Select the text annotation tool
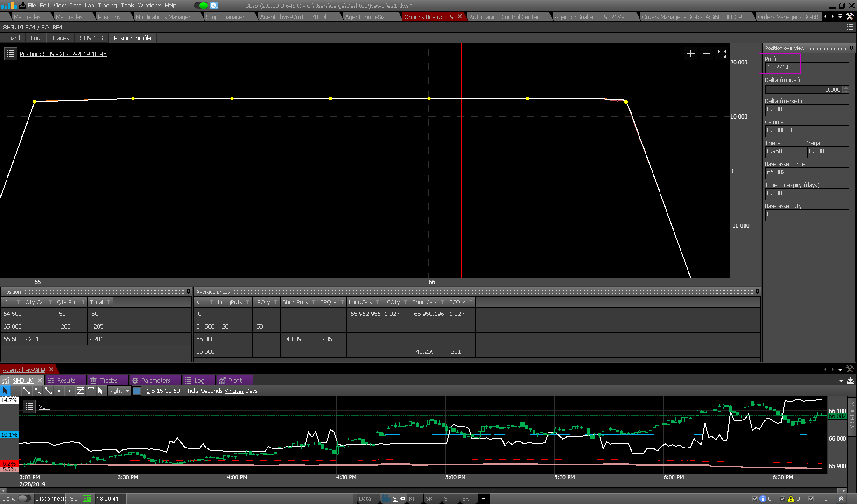 tap(91, 391)
